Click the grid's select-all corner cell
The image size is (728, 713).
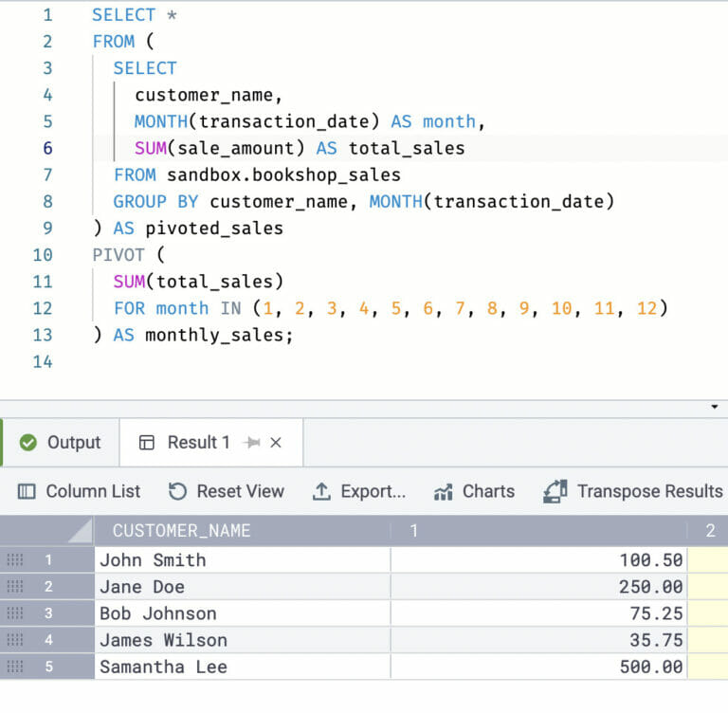47,531
